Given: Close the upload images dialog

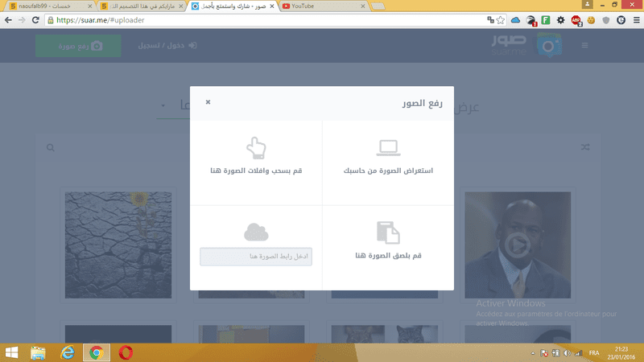Looking at the screenshot, I should coord(208,102).
